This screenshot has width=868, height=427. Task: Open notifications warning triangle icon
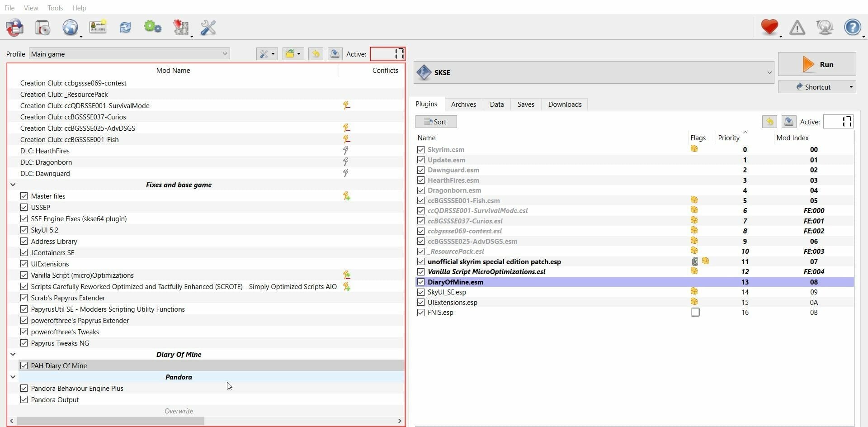click(797, 28)
